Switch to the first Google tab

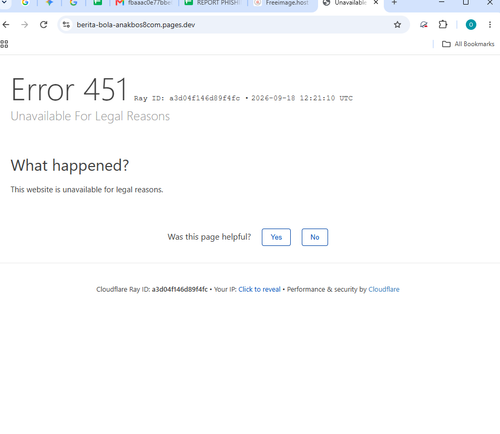pos(25,3)
